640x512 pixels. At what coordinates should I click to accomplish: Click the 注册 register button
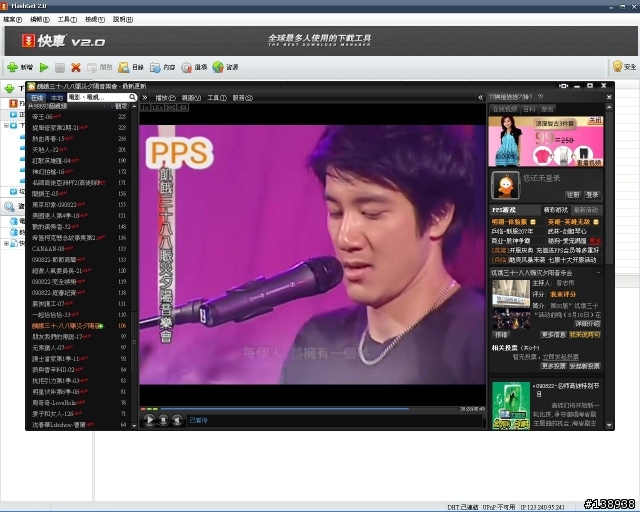point(573,195)
